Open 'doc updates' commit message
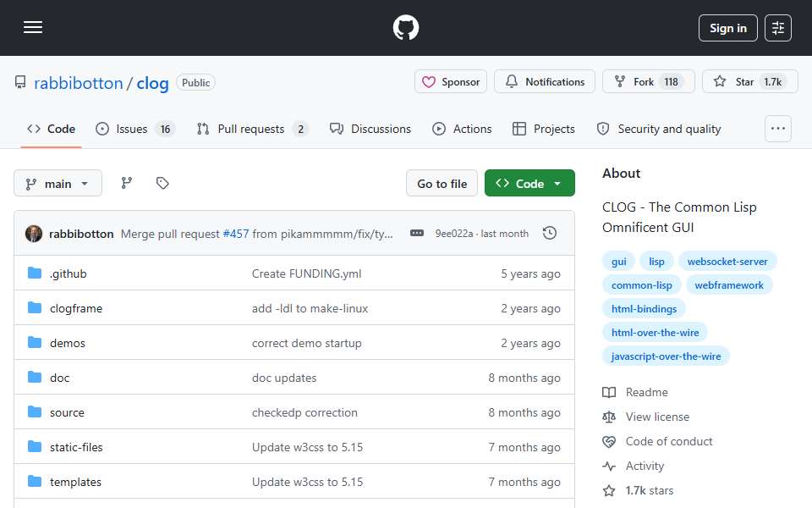The image size is (812, 508). coord(284,378)
